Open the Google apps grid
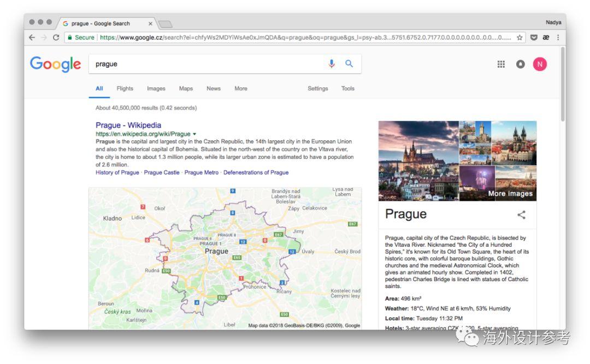Viewport: 590px width, 364px height. pos(501,64)
